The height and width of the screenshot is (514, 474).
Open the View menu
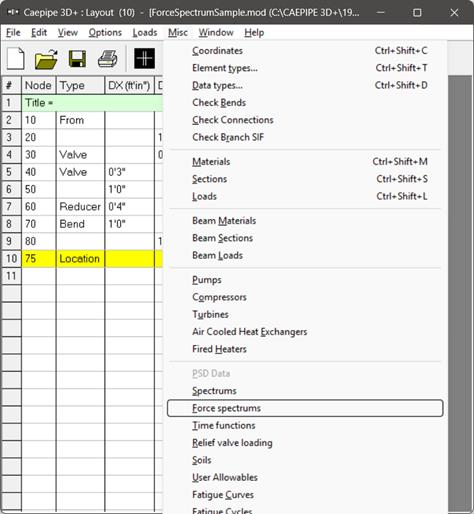tap(68, 33)
